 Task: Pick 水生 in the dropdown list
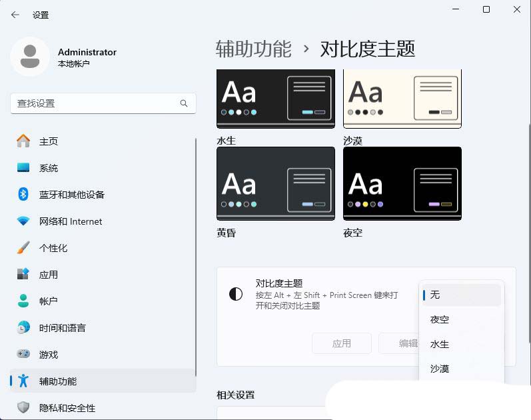point(462,344)
